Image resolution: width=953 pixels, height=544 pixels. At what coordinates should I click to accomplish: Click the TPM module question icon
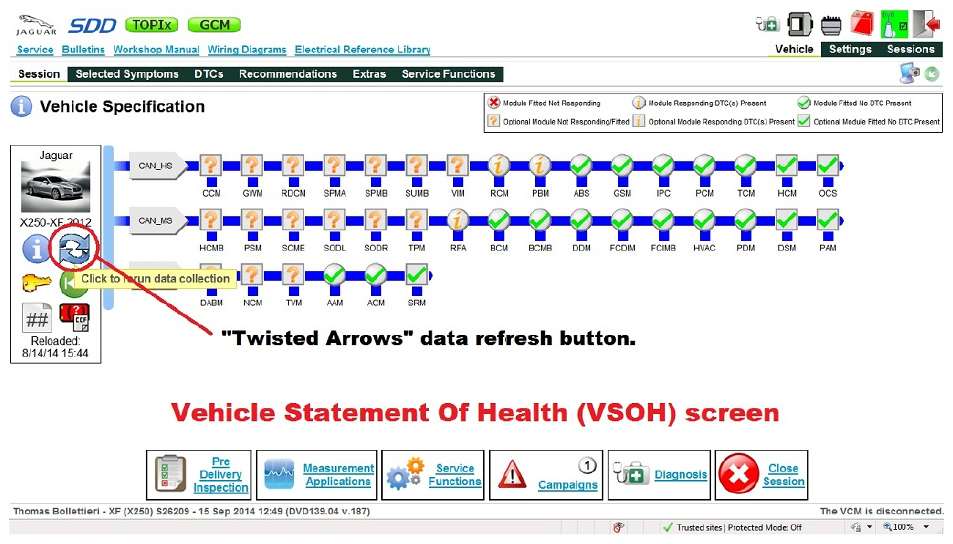point(416,220)
